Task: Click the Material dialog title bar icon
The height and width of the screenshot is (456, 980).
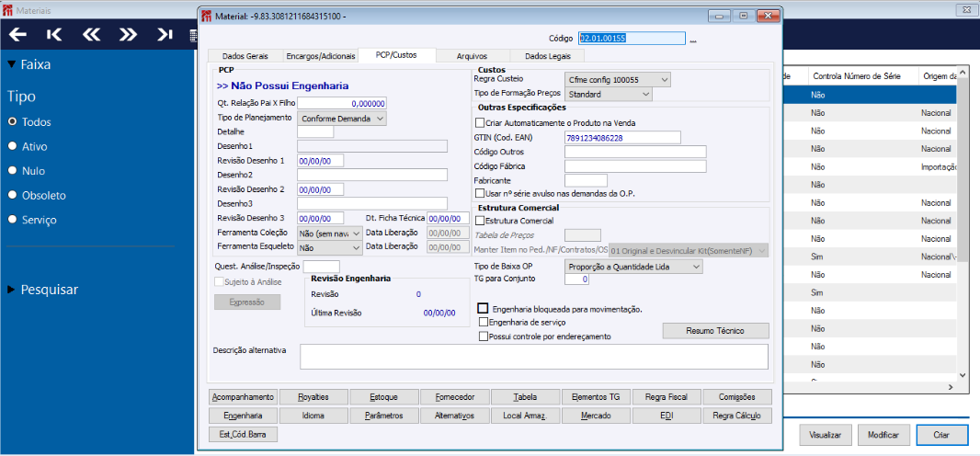Action: pyautogui.click(x=206, y=17)
